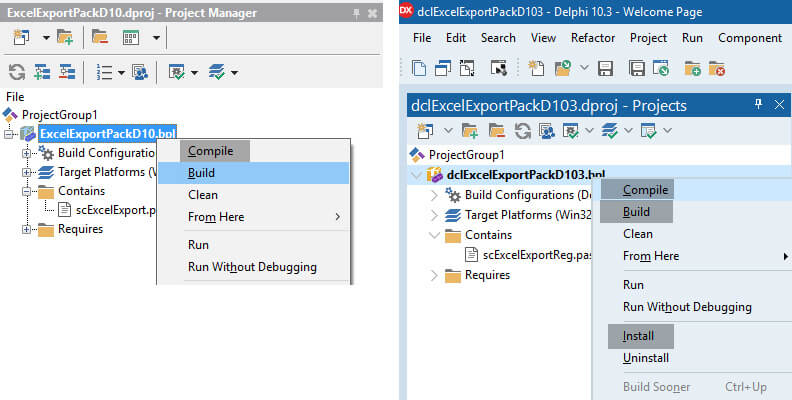Close the Projects panel in Delphi 10.3
This screenshot has width=792, height=400.
779,105
